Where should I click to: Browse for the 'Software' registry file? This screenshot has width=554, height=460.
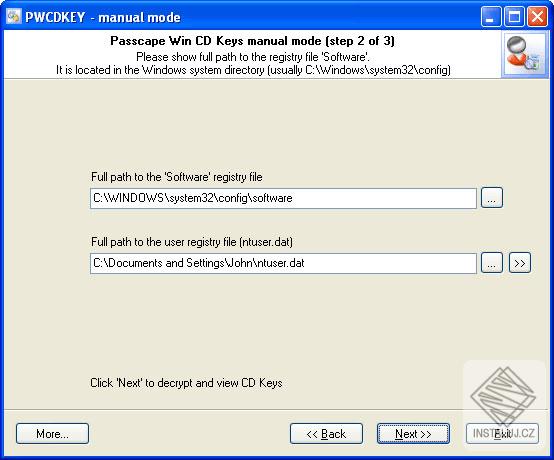coord(491,197)
